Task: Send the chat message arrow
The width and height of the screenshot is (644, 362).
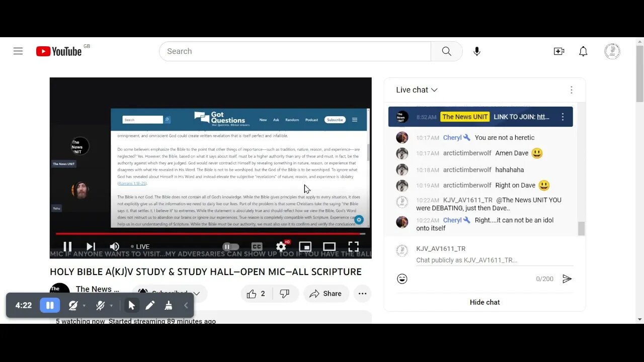Action: click(567, 279)
